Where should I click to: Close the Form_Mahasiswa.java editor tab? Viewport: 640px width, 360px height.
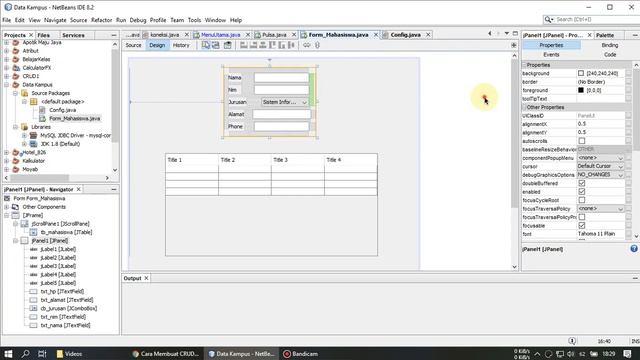[376, 35]
